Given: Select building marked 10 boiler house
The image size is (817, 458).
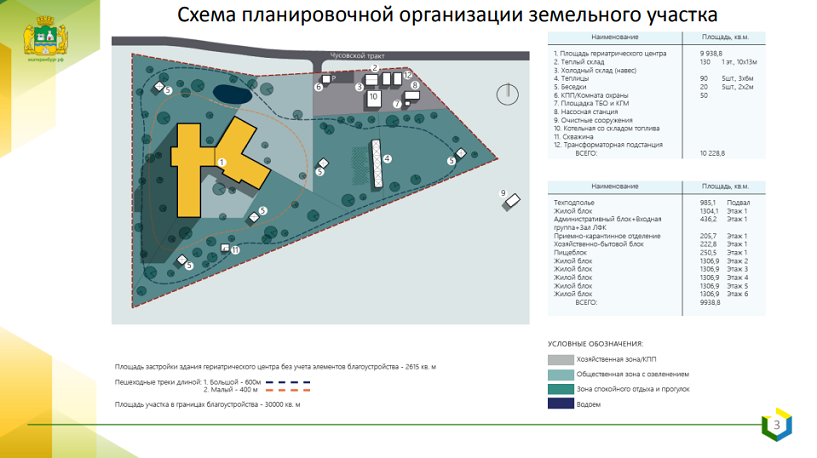Looking at the screenshot, I should coord(374,98).
